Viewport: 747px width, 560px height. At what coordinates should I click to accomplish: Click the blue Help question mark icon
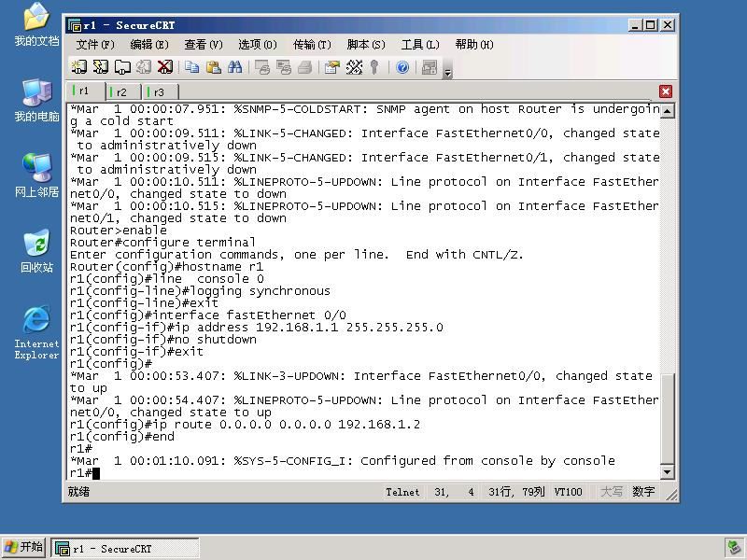tap(402, 67)
